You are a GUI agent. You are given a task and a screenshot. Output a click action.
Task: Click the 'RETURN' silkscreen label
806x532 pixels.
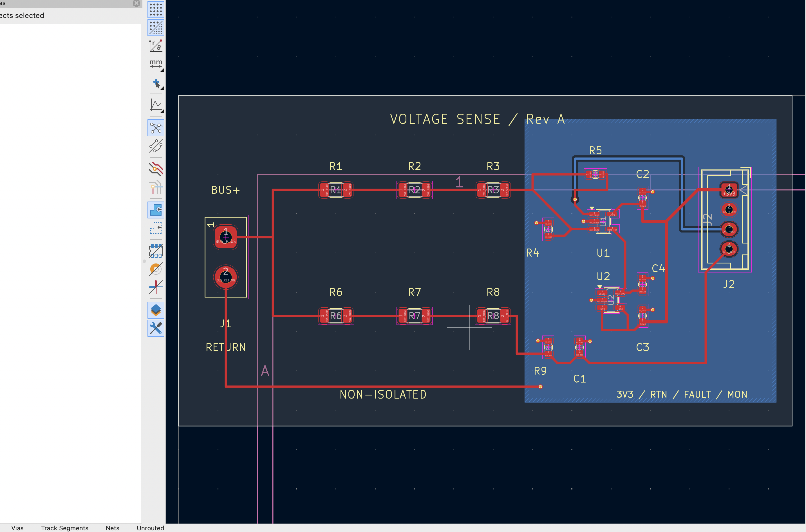coord(226,347)
